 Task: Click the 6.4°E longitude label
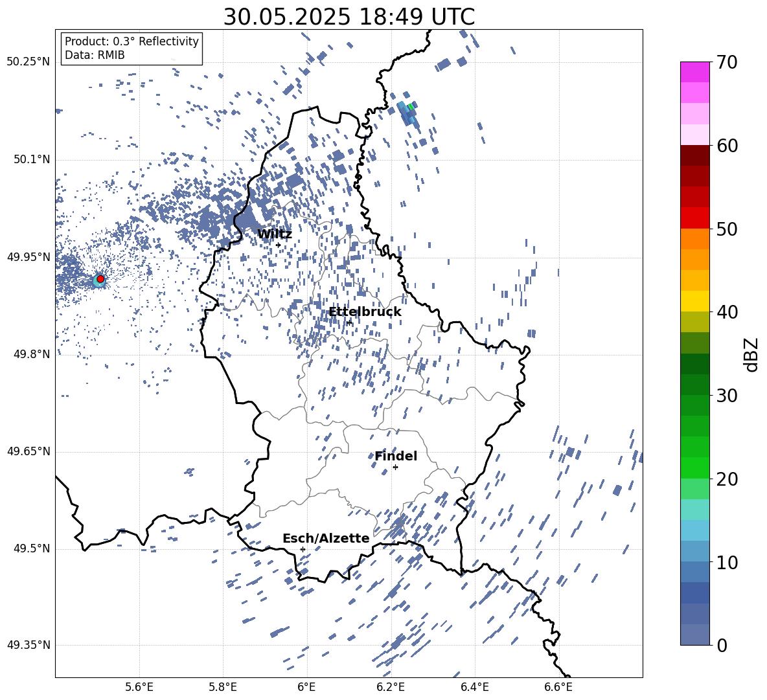pyautogui.click(x=474, y=687)
